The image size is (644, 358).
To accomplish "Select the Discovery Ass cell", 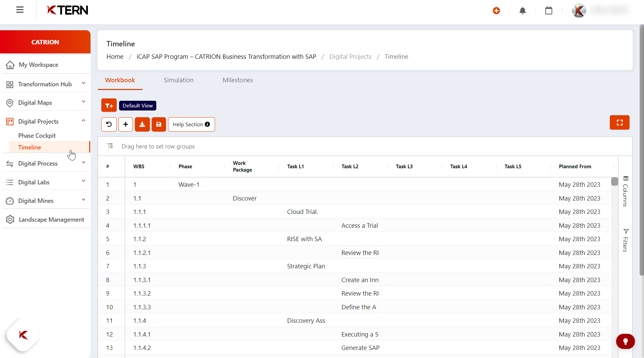I will [306, 321].
